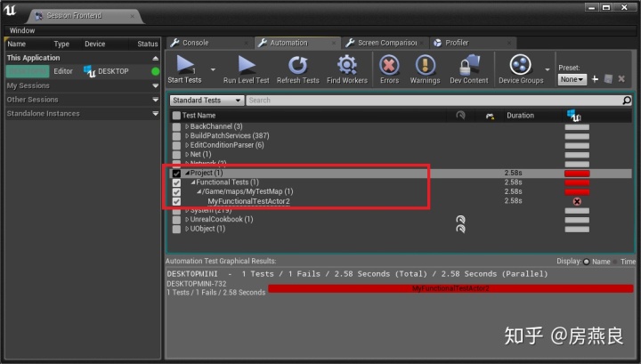
Task: Toggle the Errors filter icon
Action: 389,65
